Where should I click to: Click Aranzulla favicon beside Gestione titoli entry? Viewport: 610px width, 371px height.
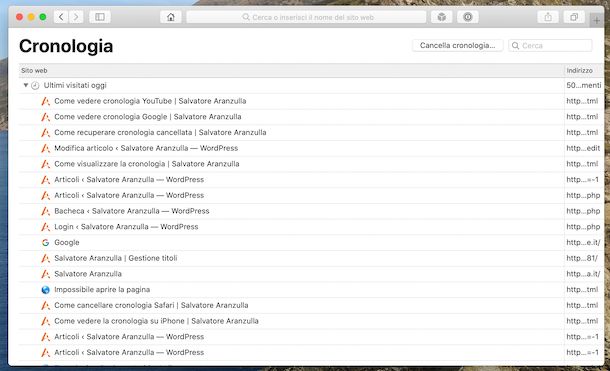[46, 258]
